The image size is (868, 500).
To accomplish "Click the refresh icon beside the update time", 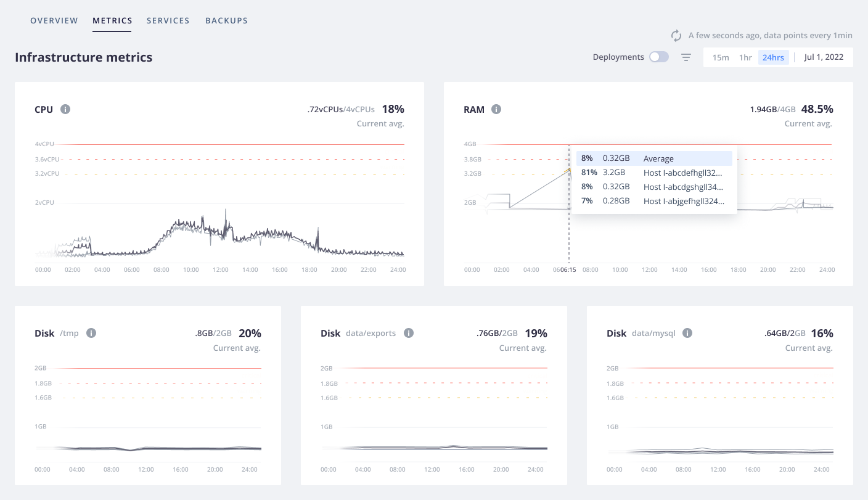I will (x=676, y=36).
